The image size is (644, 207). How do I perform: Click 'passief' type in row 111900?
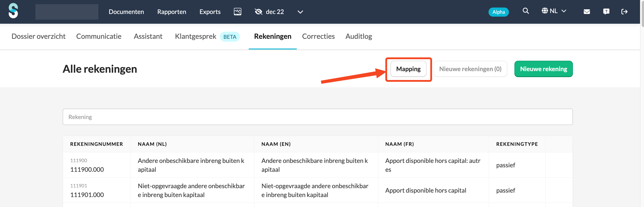pyautogui.click(x=506, y=165)
